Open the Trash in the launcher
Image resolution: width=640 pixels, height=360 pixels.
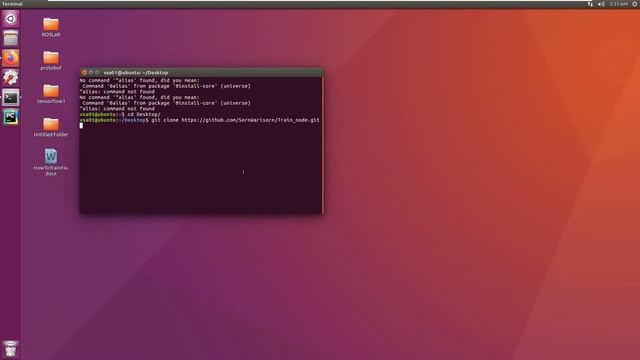pyautogui.click(x=11, y=349)
